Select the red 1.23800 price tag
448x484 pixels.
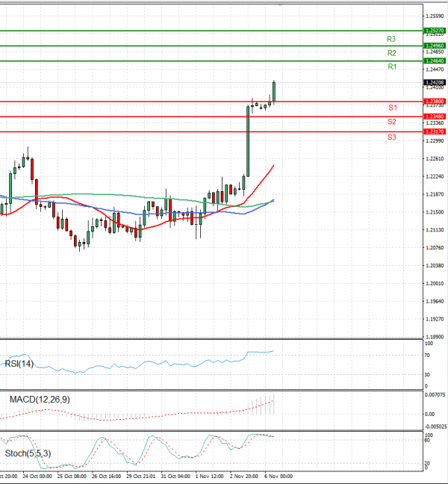pyautogui.click(x=435, y=102)
